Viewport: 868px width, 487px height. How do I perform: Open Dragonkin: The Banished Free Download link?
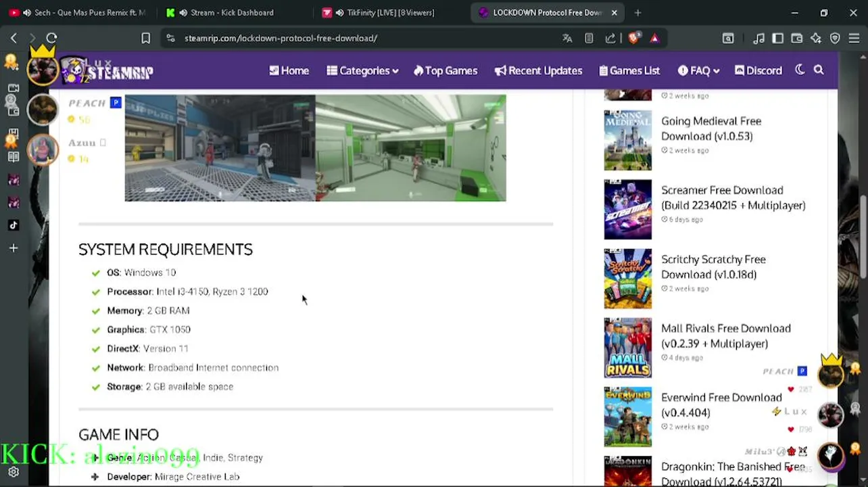point(733,473)
